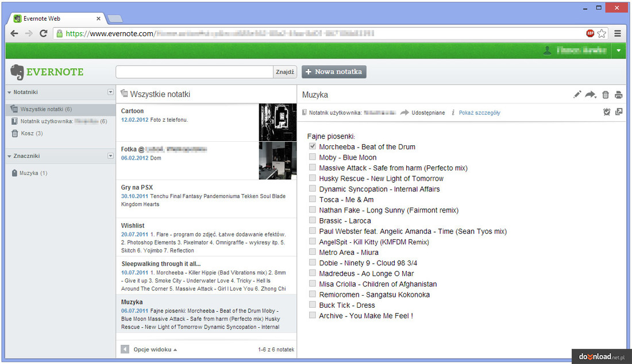
Task: Open a new browser tab
Action: (x=115, y=18)
